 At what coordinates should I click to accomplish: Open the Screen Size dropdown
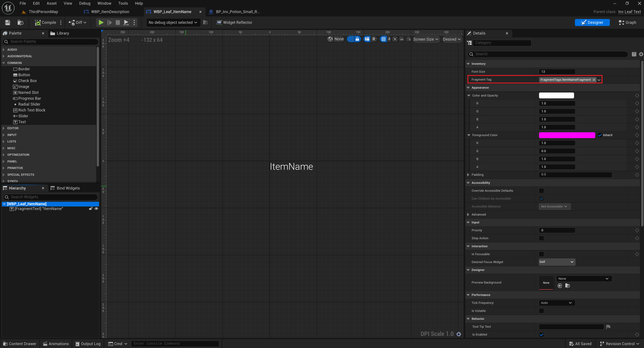(x=426, y=39)
